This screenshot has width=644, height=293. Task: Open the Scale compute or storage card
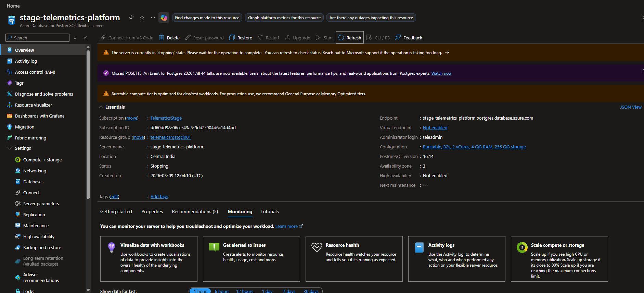pos(559,259)
